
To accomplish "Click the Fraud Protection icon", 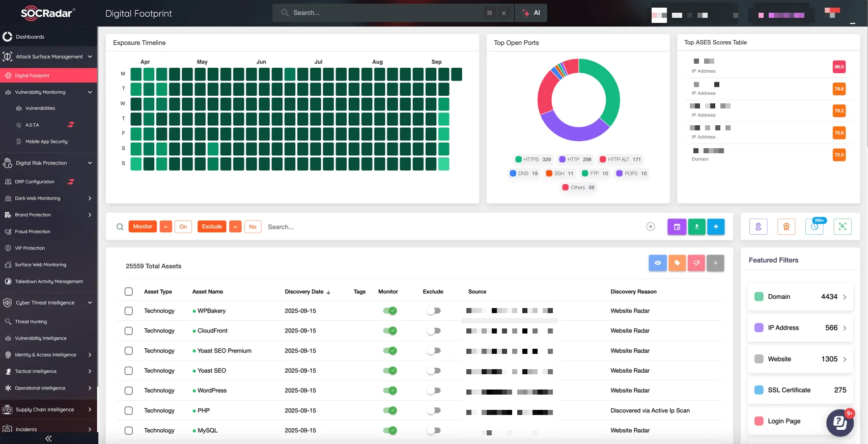I will pyautogui.click(x=8, y=232).
